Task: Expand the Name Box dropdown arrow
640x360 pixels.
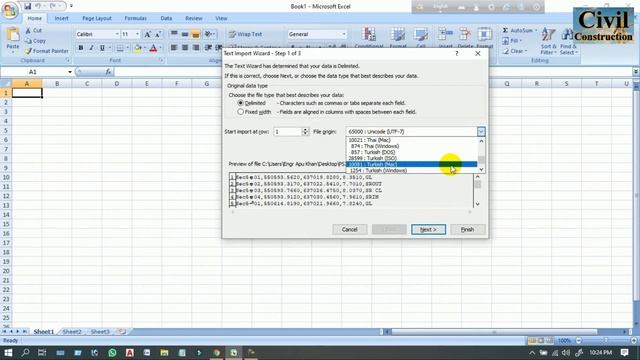Action: (70, 72)
